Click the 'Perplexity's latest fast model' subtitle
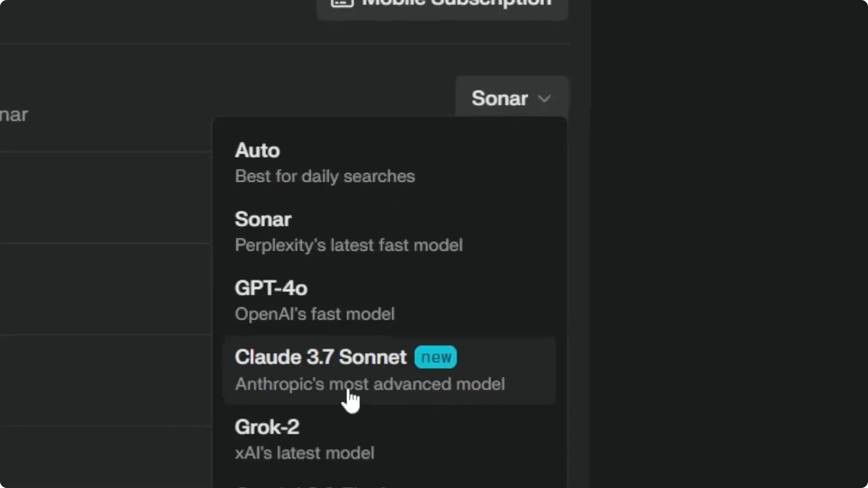This screenshot has width=868, height=488. (349, 245)
